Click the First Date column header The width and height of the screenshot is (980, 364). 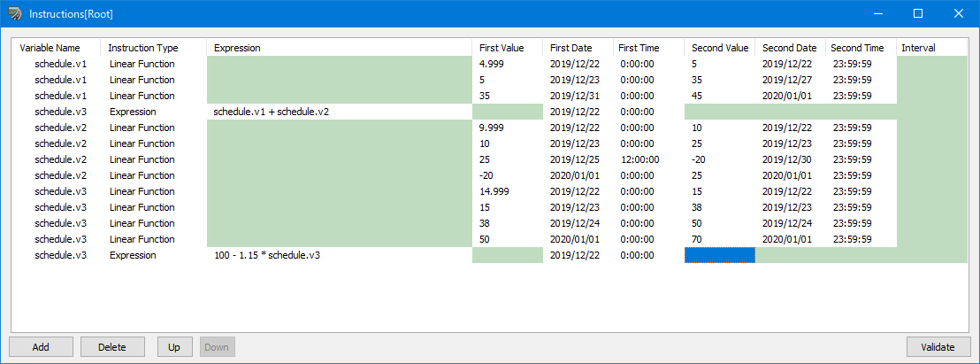point(578,48)
